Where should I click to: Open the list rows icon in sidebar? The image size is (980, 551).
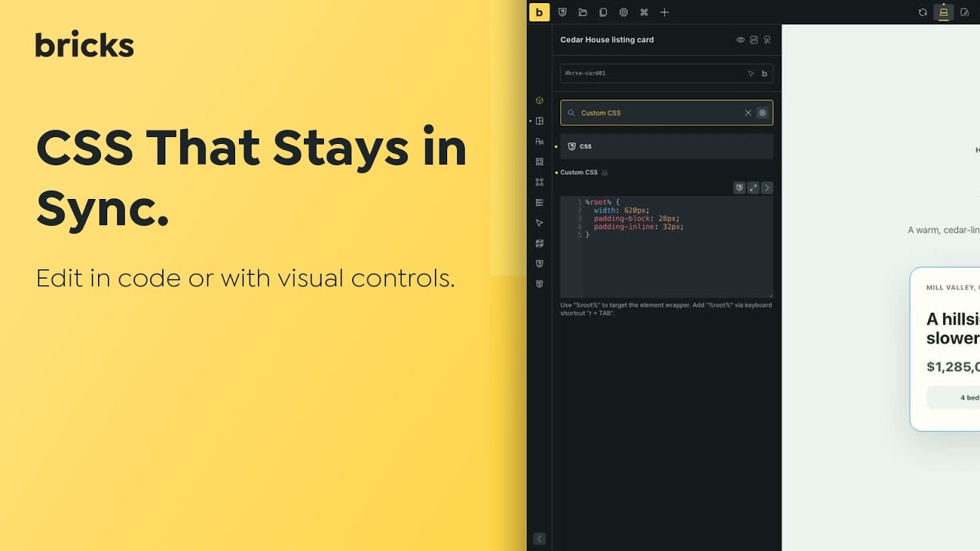[x=540, y=203]
